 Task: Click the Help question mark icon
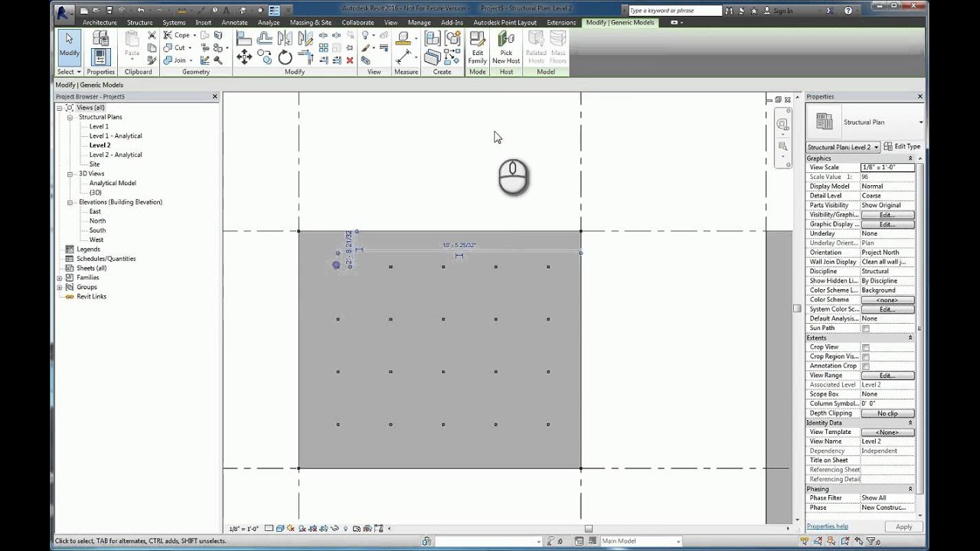848,11
